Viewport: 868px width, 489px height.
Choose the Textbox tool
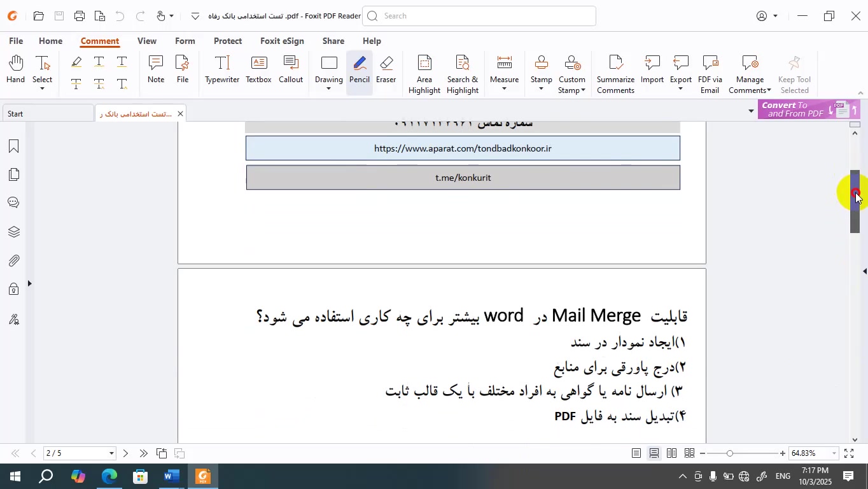(258, 69)
